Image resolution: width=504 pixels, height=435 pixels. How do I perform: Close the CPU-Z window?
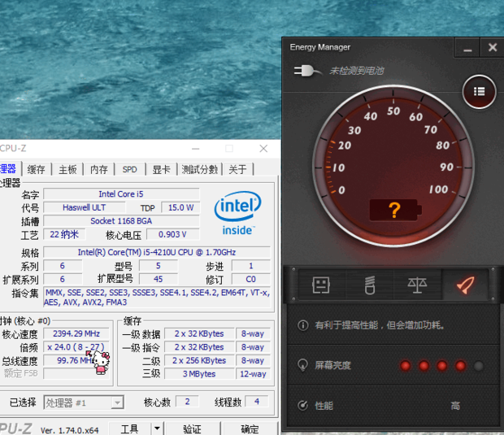263,149
